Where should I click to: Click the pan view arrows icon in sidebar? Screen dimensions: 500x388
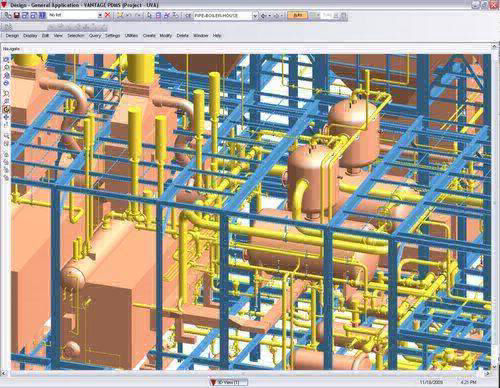[x=6, y=117]
